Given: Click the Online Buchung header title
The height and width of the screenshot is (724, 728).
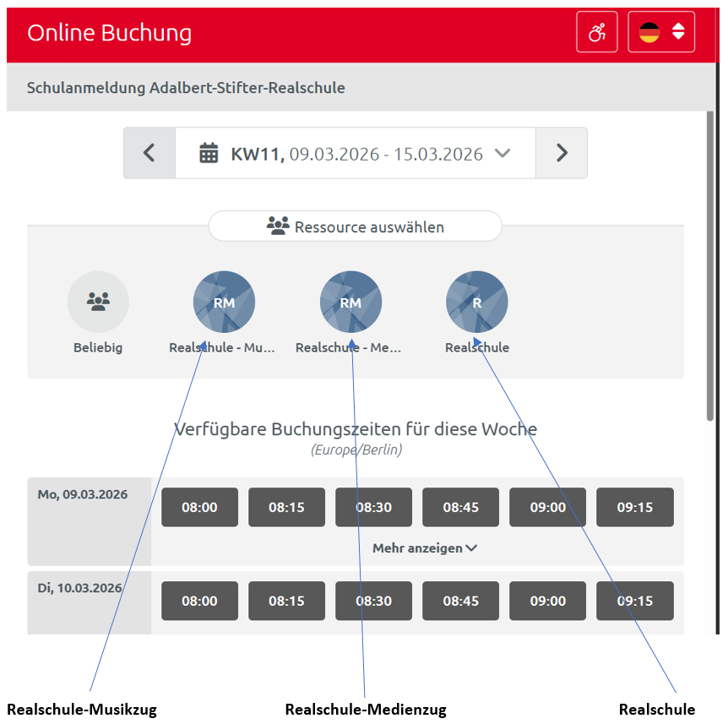Looking at the screenshot, I should tap(110, 33).
